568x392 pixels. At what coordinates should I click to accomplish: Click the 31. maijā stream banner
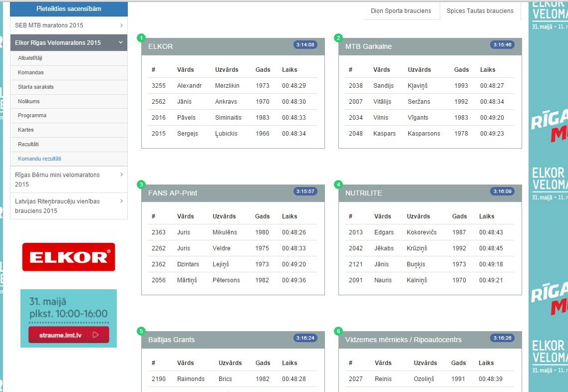point(68,319)
